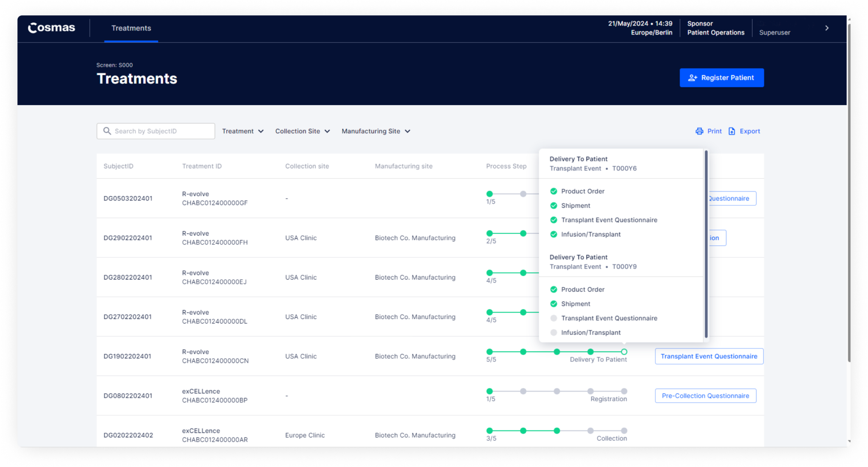Click the Product Order checkmark under T000Y6
Screen dimensions: 868x467
554,191
